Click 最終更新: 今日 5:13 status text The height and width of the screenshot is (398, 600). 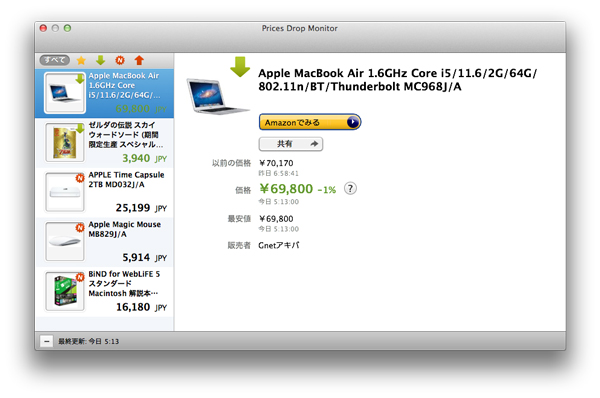pos(88,341)
